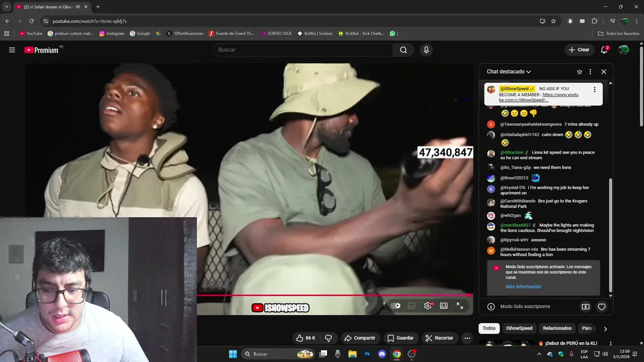
Task: Open options for ¡Debut de PERÚ video
Action: 610,343
